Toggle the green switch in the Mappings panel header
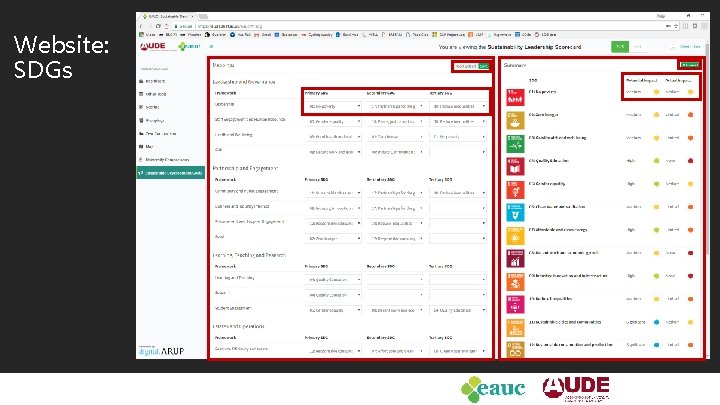Image resolution: width=720 pixels, height=405 pixels. 484,66
